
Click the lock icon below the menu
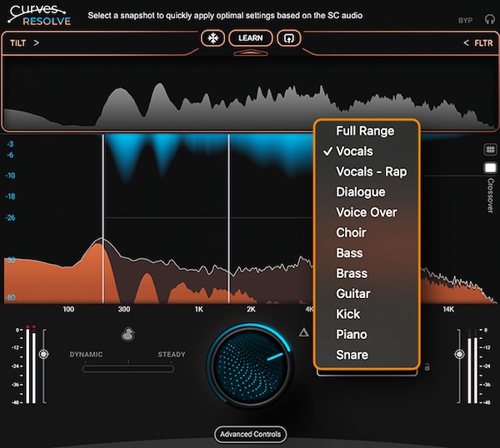coord(427,366)
